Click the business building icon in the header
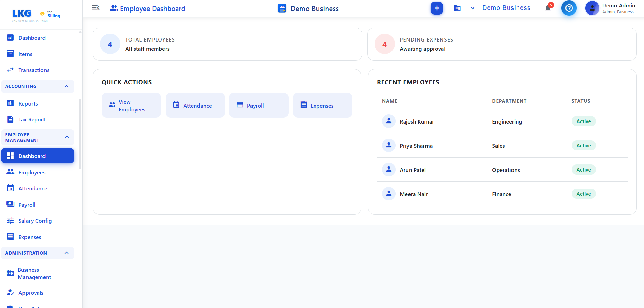644x308 pixels. 457,8
